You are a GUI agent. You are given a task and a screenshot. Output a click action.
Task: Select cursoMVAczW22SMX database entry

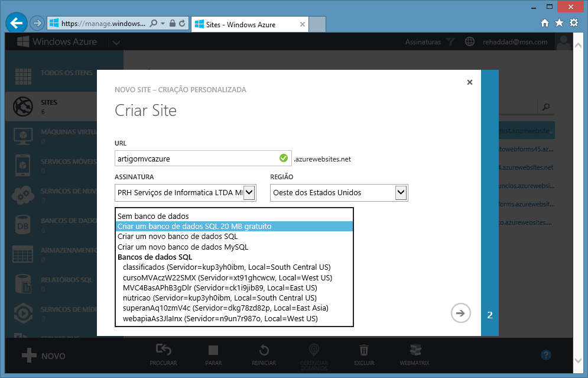(x=234, y=278)
